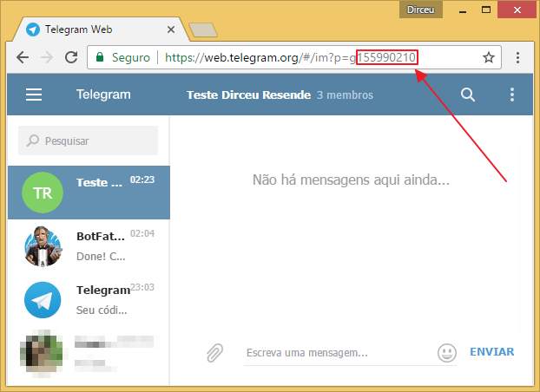Viewport: 540px width, 392px height.
Task: Click the ENVIAR send button
Action: tap(491, 352)
